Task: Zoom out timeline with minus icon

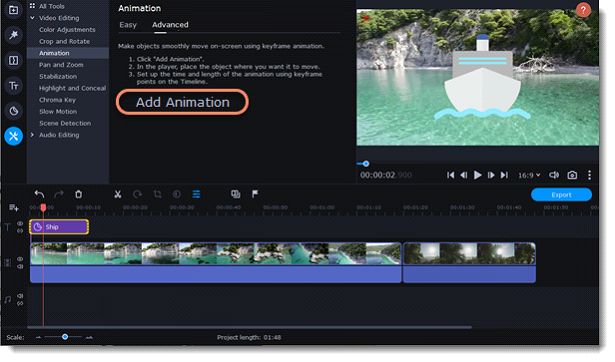Action: tap(38, 337)
